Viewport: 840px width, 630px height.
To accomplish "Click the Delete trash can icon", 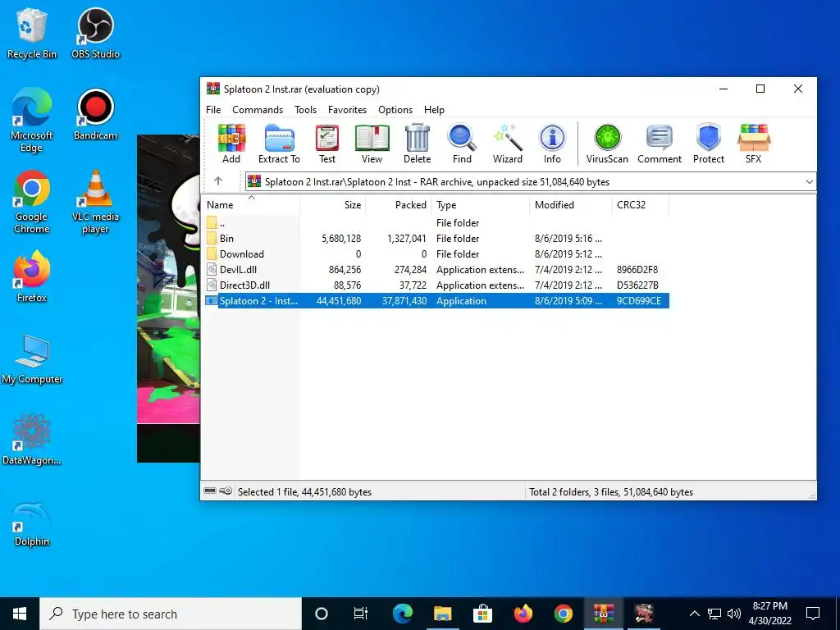I will pos(418,144).
